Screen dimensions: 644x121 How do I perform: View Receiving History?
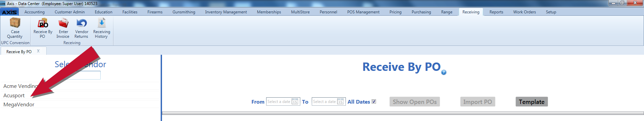point(102,28)
